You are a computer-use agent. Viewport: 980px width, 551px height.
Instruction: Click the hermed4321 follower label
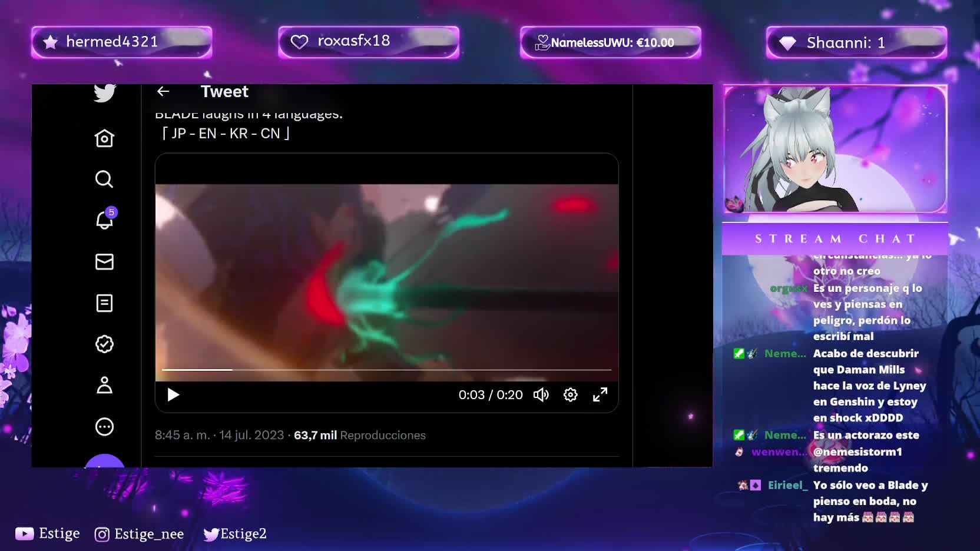point(112,42)
